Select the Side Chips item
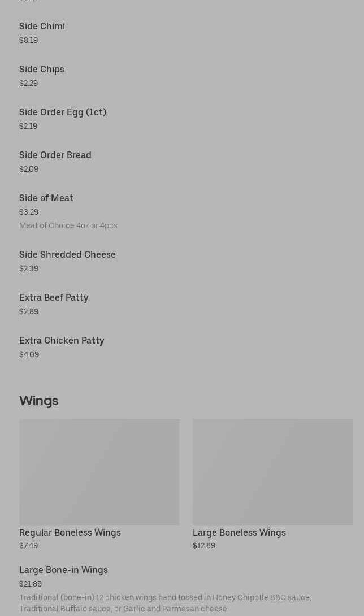Viewport: 364px width, 616px height. click(41, 69)
